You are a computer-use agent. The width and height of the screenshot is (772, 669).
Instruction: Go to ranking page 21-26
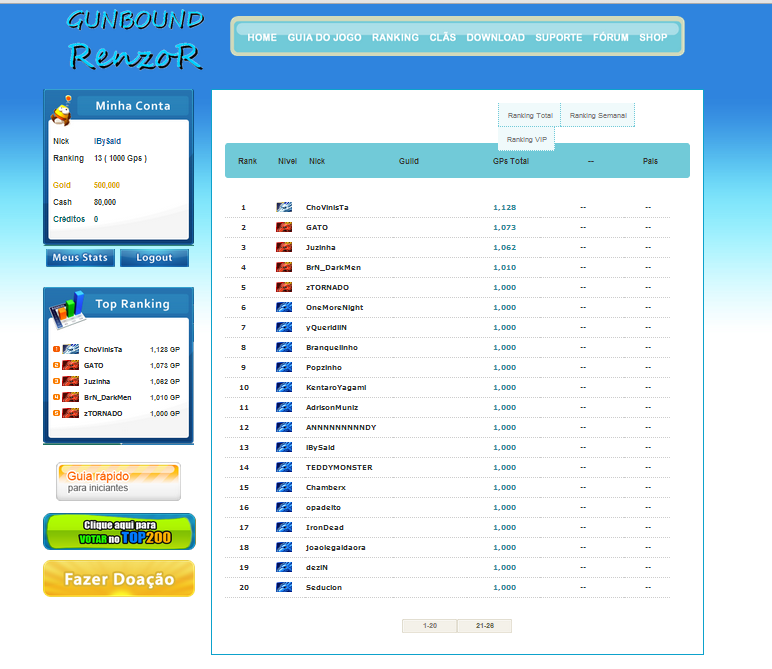(x=484, y=626)
